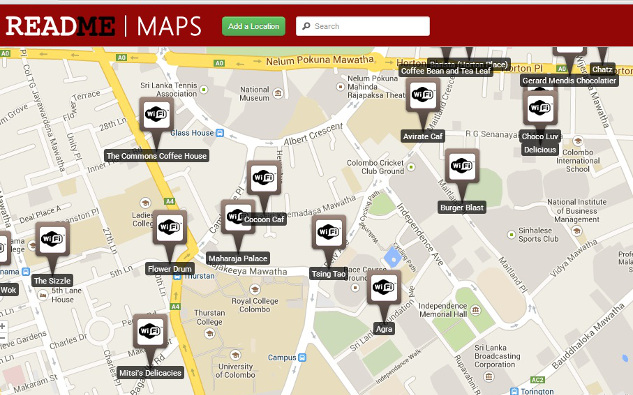Open the MAPS header link

point(169,26)
